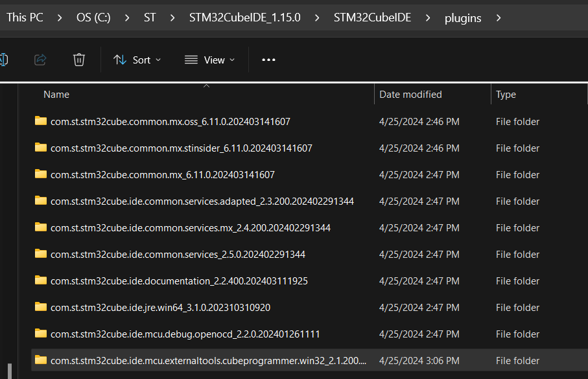Click folder icon of ide.jre.win64 folder
This screenshot has width=588, height=379.
(40, 307)
